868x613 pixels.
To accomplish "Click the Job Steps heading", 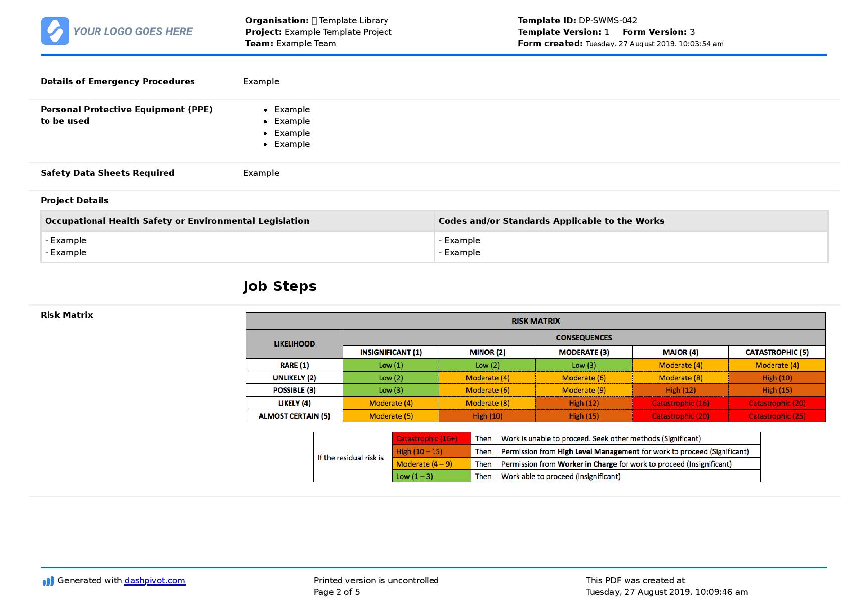I will (x=280, y=286).
